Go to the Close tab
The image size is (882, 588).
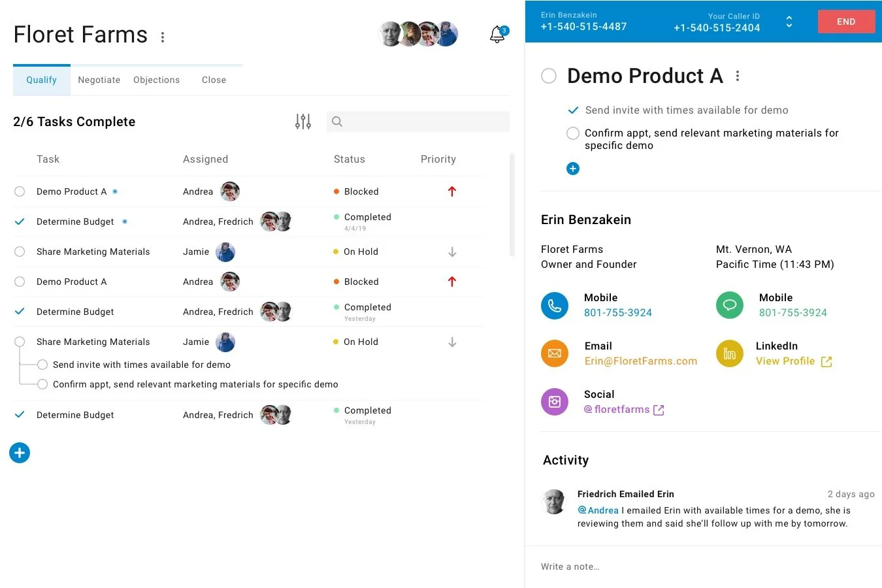[214, 80]
